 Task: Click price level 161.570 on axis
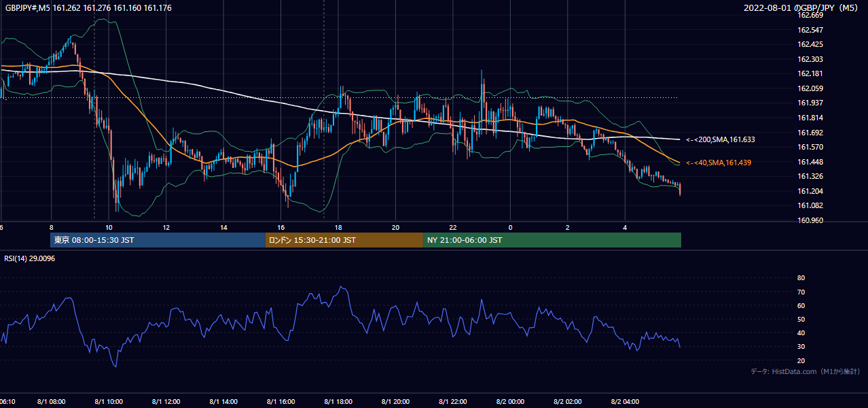pos(810,147)
